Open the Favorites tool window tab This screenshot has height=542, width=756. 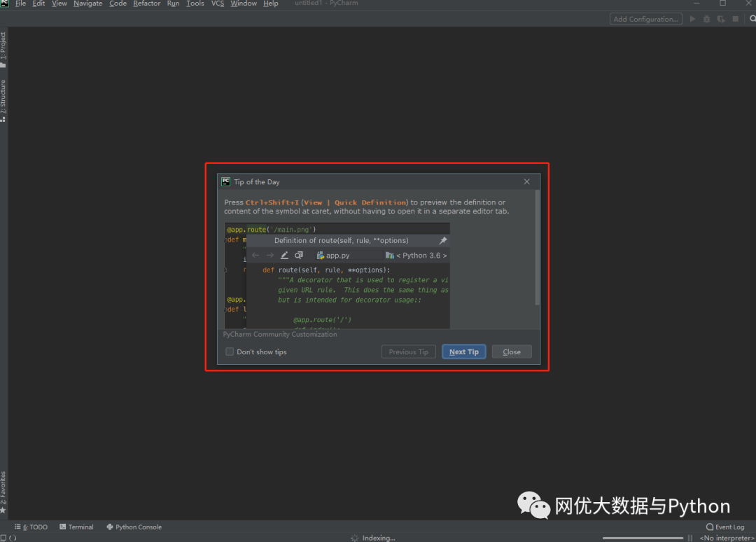tap(3, 492)
